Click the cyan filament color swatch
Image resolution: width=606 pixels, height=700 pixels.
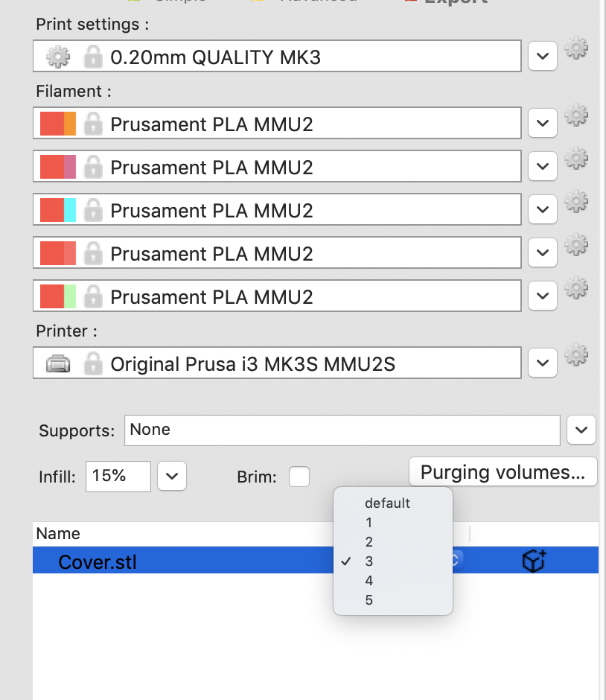pyautogui.click(x=58, y=210)
